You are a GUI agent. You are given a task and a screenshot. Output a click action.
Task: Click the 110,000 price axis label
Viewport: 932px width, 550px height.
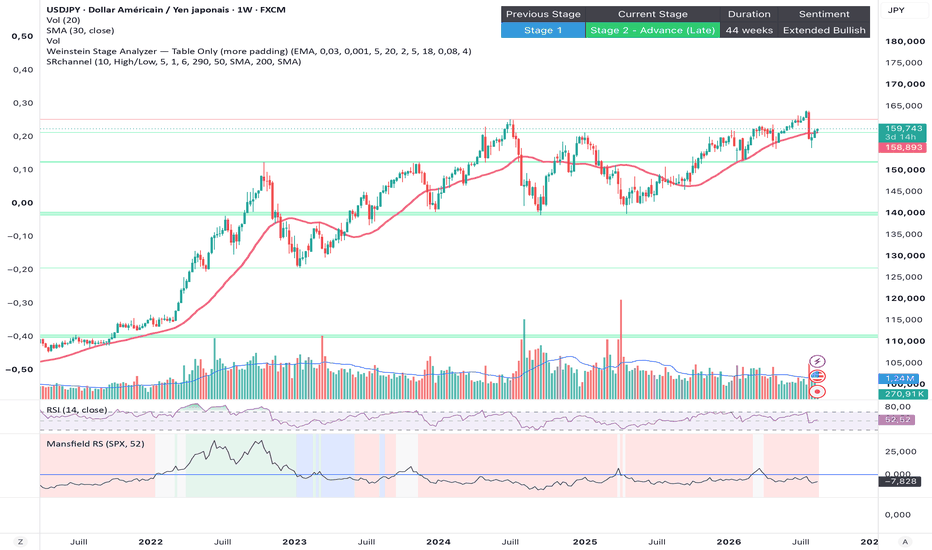[905, 341]
